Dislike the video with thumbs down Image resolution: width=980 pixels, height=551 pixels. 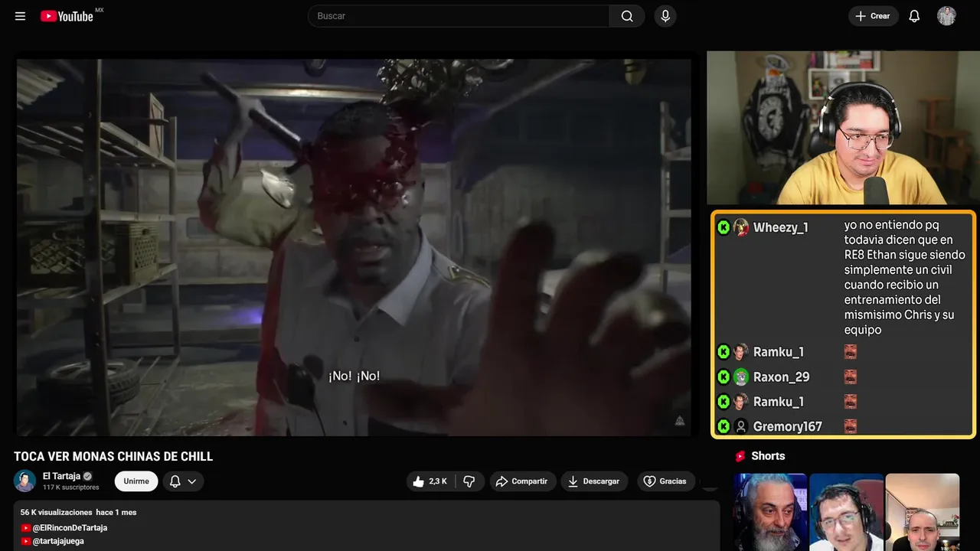click(x=469, y=481)
